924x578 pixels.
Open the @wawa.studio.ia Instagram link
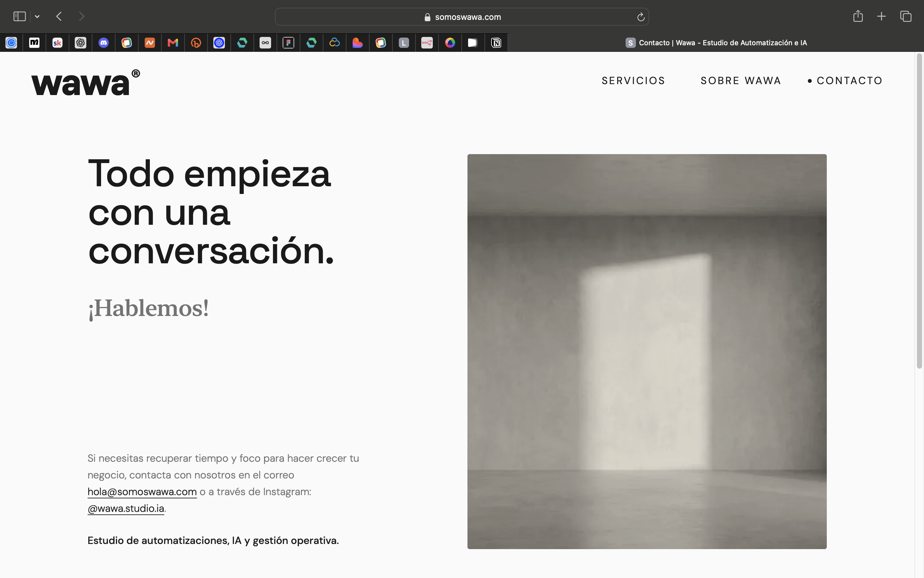pyautogui.click(x=126, y=508)
